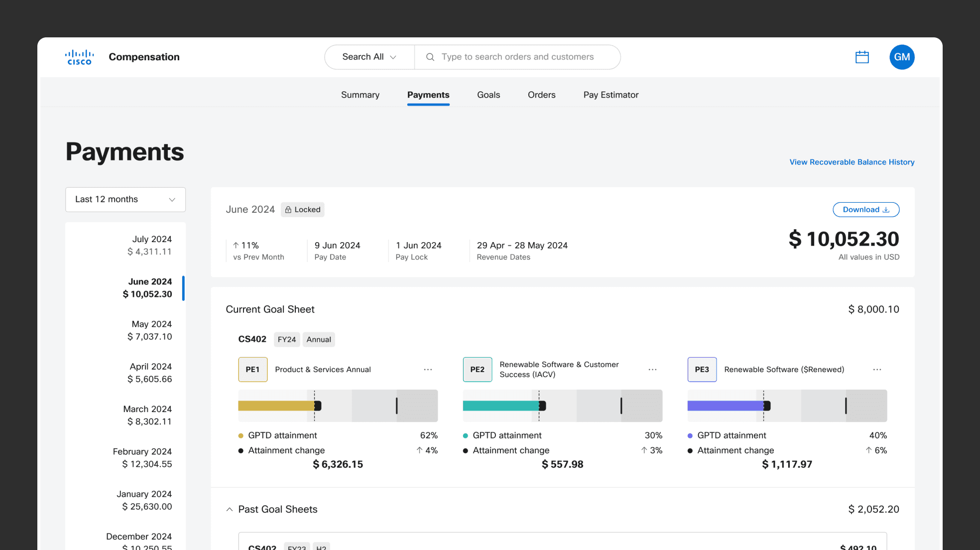
Task: Collapse the Past Goal Sheets section
Action: coord(230,509)
